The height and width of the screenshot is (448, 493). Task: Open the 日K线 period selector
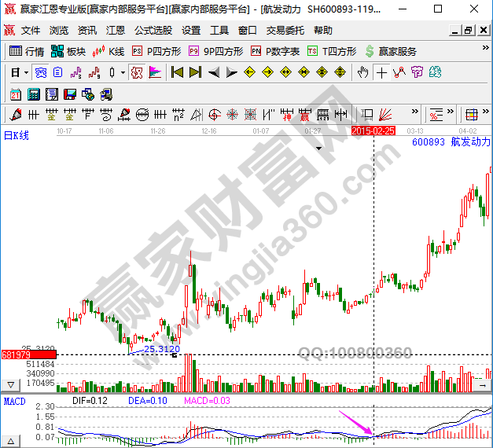tap(17, 135)
